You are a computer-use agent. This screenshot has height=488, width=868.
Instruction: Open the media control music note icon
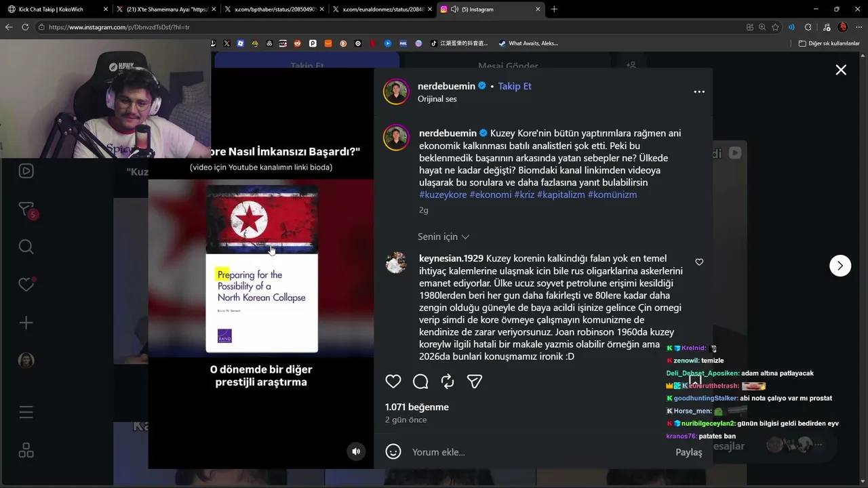[x=825, y=27]
